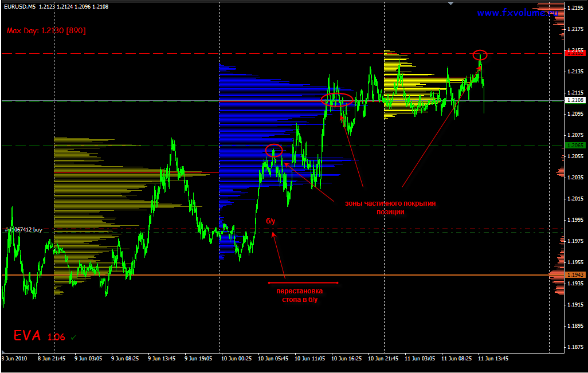588x373 pixels.
Task: Click the red 1.2152 level tag on the axis
Action: (575, 53)
